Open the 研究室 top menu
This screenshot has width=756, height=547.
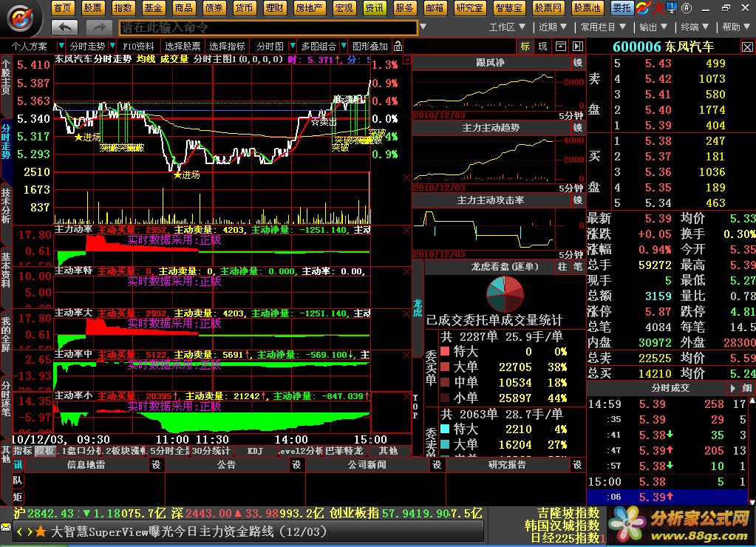[469, 7]
